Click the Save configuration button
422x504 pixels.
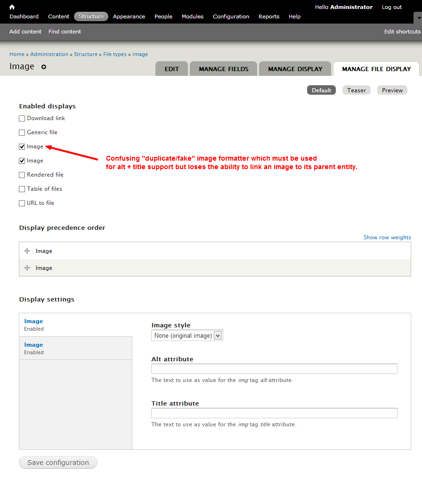[x=58, y=462]
